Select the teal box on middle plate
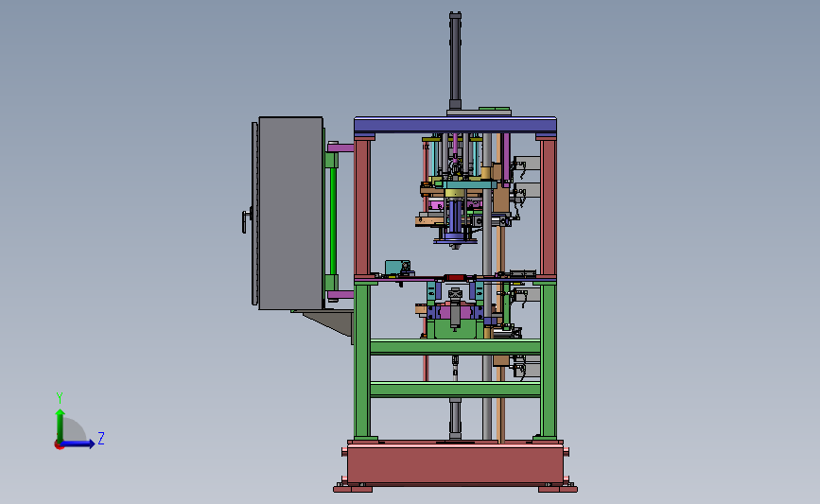 (x=397, y=268)
